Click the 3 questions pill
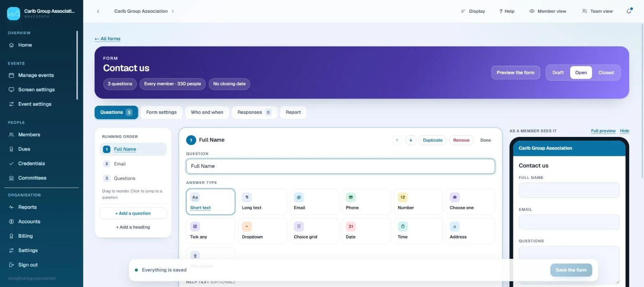This screenshot has height=287, width=644. (120, 84)
